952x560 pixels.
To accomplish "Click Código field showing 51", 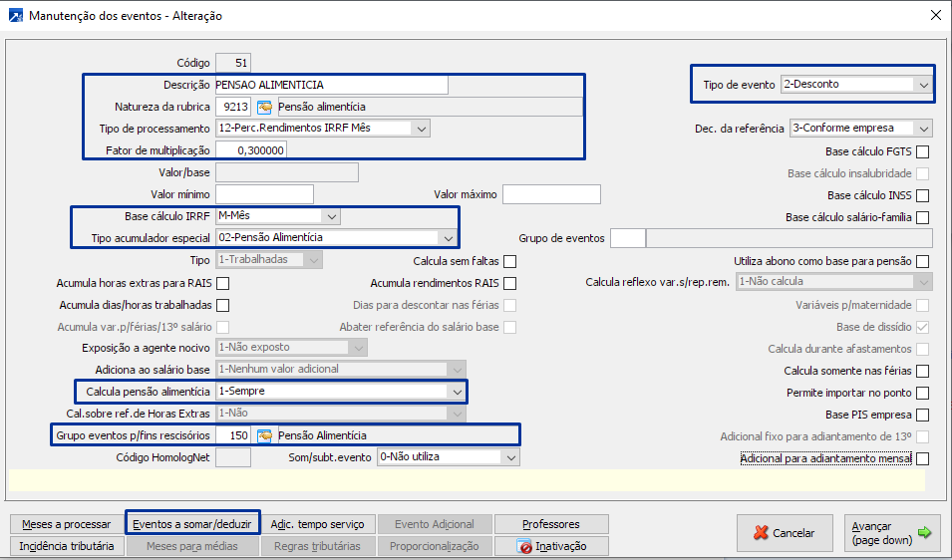I will pyautogui.click(x=233, y=63).
